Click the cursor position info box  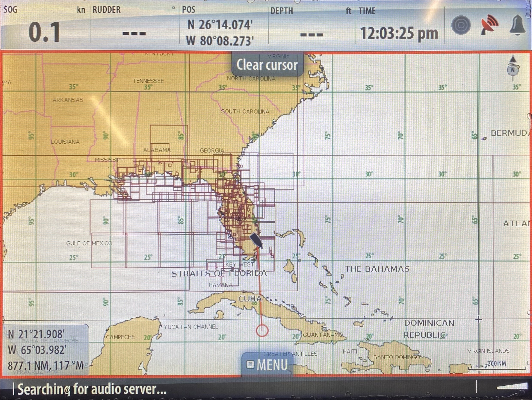(x=46, y=349)
